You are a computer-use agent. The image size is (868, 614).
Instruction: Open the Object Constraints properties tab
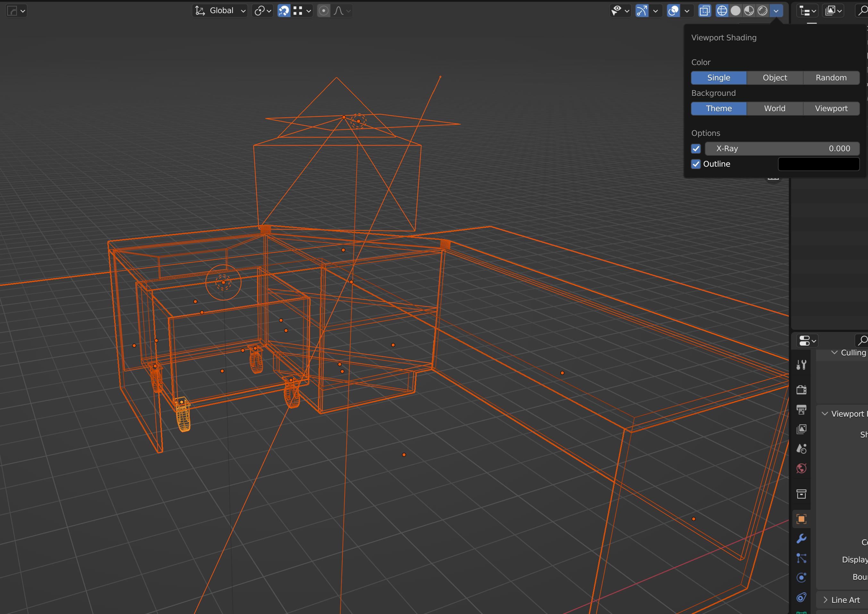click(x=801, y=597)
